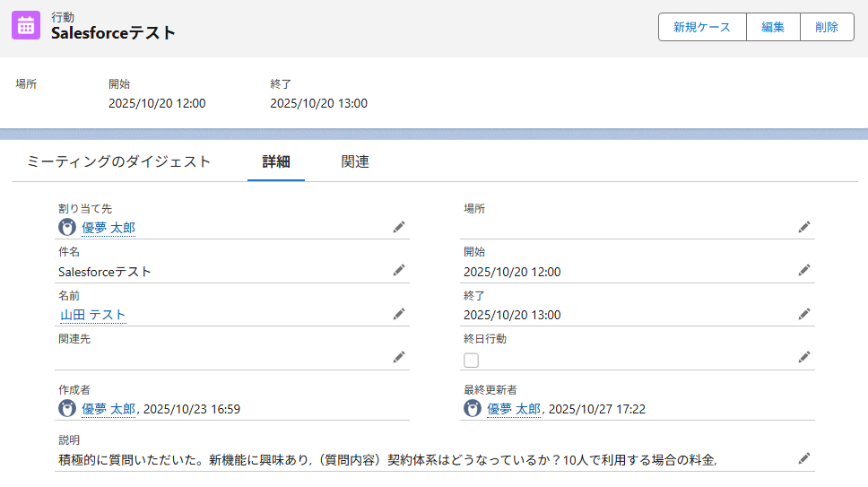Click avatar icon in 作成者 row
Image resolution: width=868 pixels, height=487 pixels.
[67, 408]
